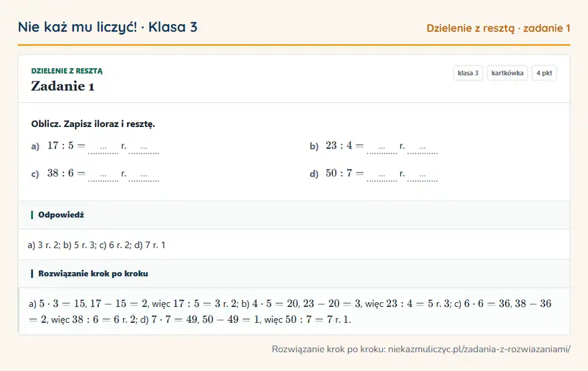
Task: Select the quotient blank for 23 : 4
Action: click(x=382, y=148)
